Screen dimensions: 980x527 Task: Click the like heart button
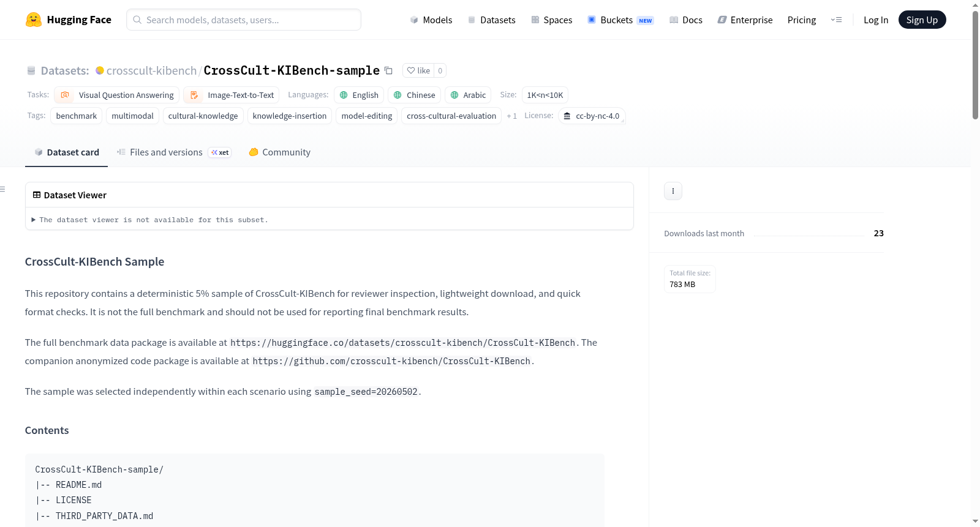pyautogui.click(x=418, y=70)
